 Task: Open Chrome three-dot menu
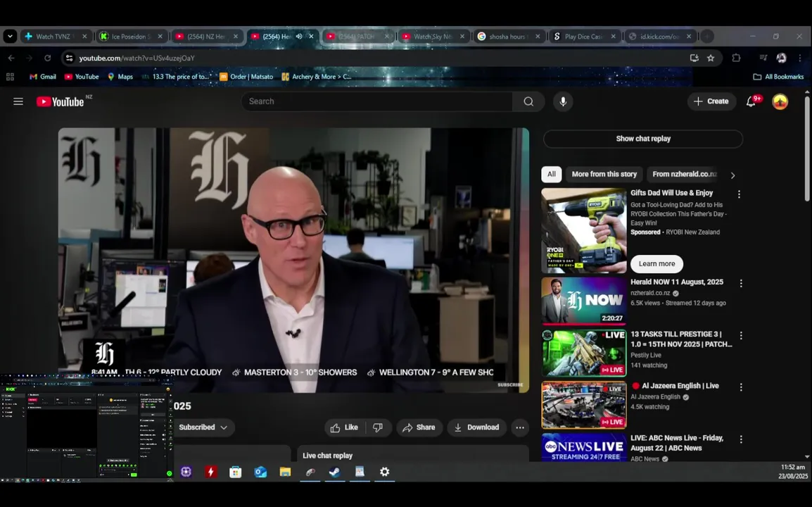coord(800,58)
